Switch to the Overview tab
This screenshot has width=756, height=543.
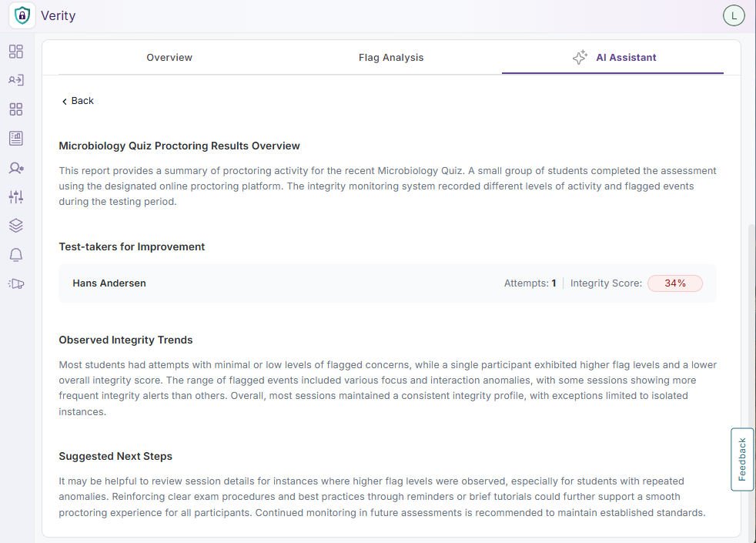point(169,58)
